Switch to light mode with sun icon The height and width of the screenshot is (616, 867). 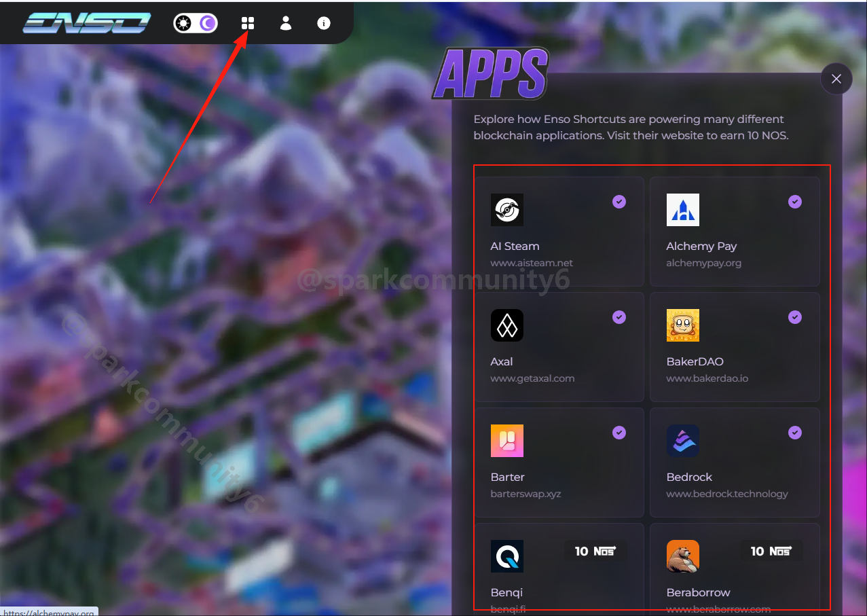tap(183, 23)
